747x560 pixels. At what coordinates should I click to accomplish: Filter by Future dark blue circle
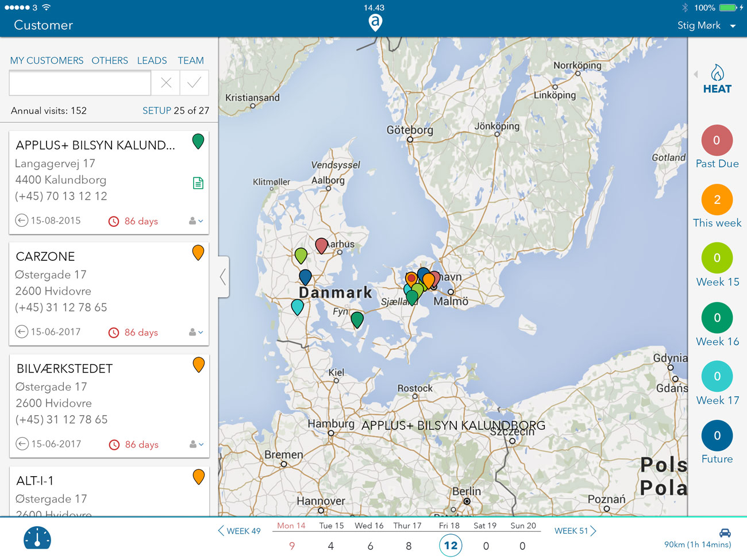point(717,436)
